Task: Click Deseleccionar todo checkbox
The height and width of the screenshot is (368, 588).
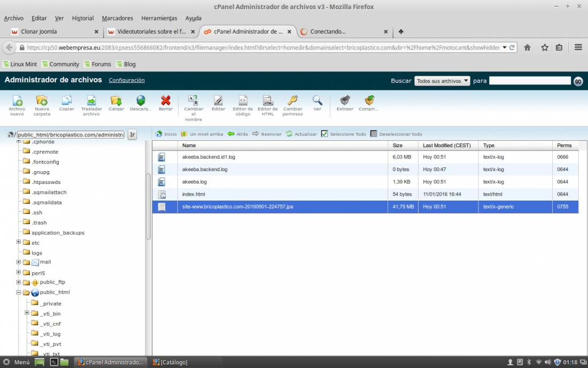Action: (374, 134)
